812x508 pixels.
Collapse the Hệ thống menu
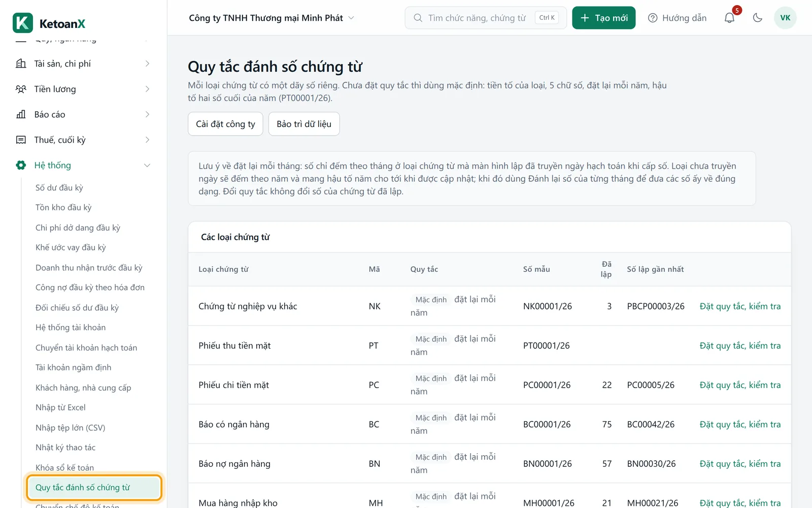[x=83, y=165]
